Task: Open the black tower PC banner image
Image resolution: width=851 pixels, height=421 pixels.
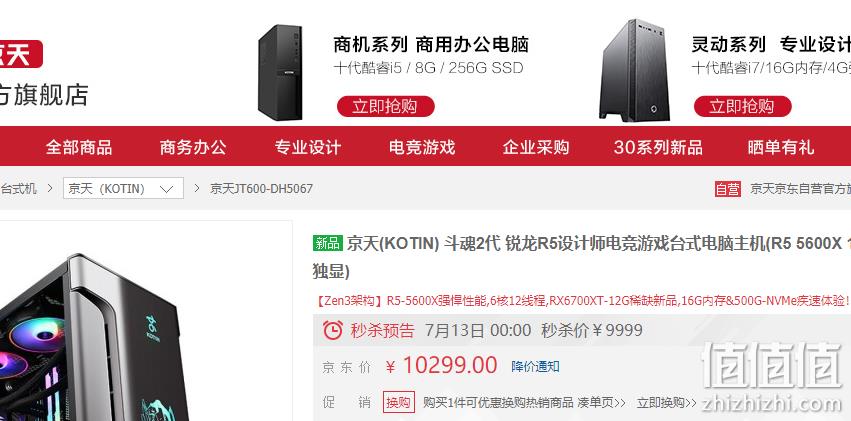Action: tap(634, 71)
